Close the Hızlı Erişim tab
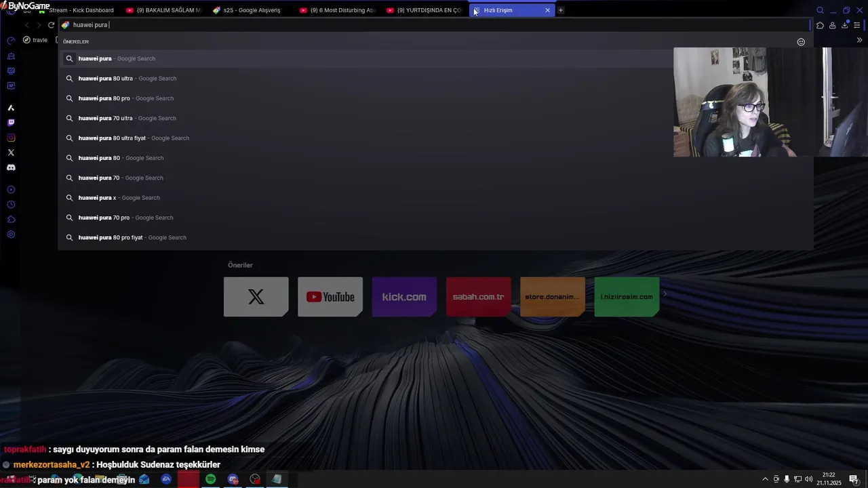Screen dimensions: 868x488 coord(547,10)
